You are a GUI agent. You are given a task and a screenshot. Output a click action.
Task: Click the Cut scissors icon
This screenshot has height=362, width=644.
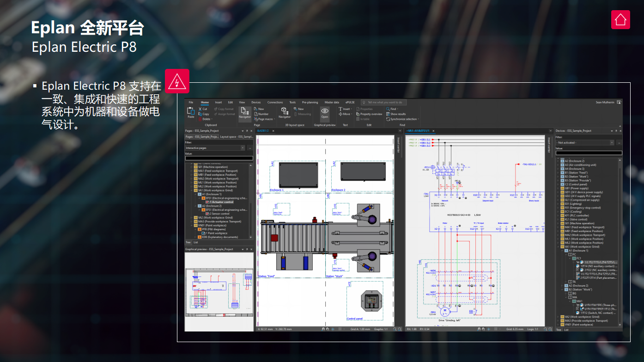click(200, 109)
